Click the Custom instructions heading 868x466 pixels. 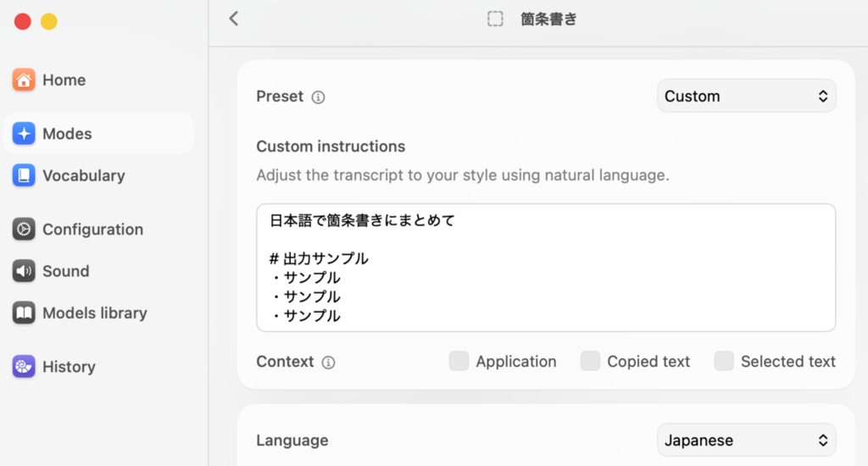331,147
